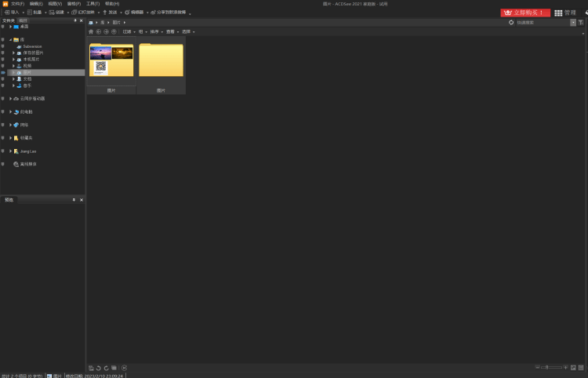Toggle Easy-Select marker for 保存的图片 row

[3, 53]
